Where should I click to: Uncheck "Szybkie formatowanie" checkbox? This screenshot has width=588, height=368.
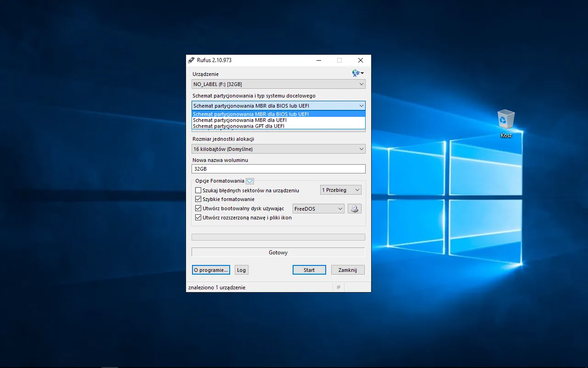[x=198, y=200]
